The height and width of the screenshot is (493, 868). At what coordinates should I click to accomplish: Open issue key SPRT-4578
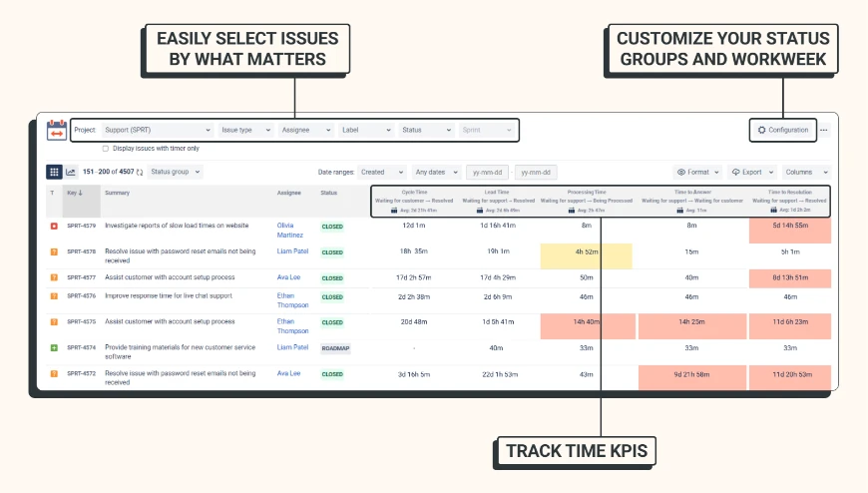[x=82, y=252]
